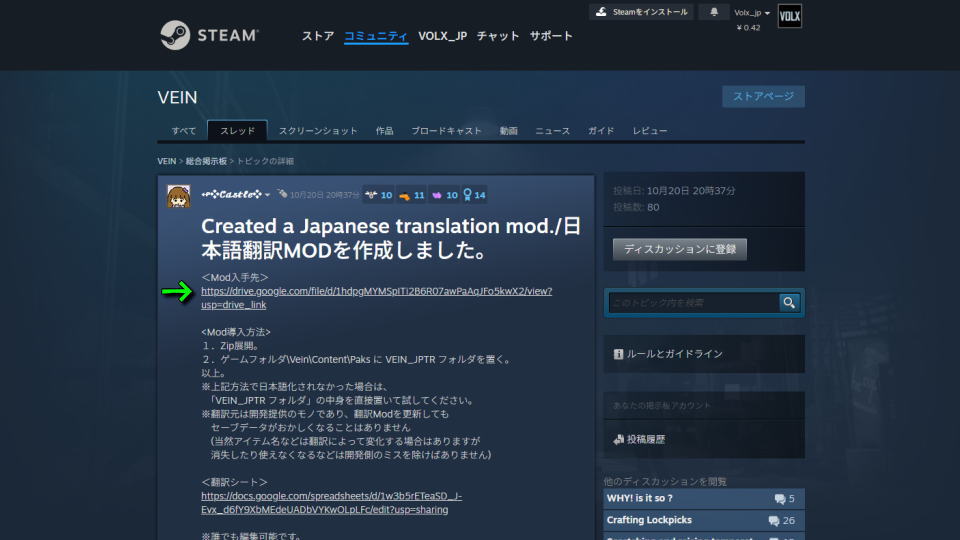Switch to the 作品 tab
This screenshot has width=960, height=540.
(384, 130)
